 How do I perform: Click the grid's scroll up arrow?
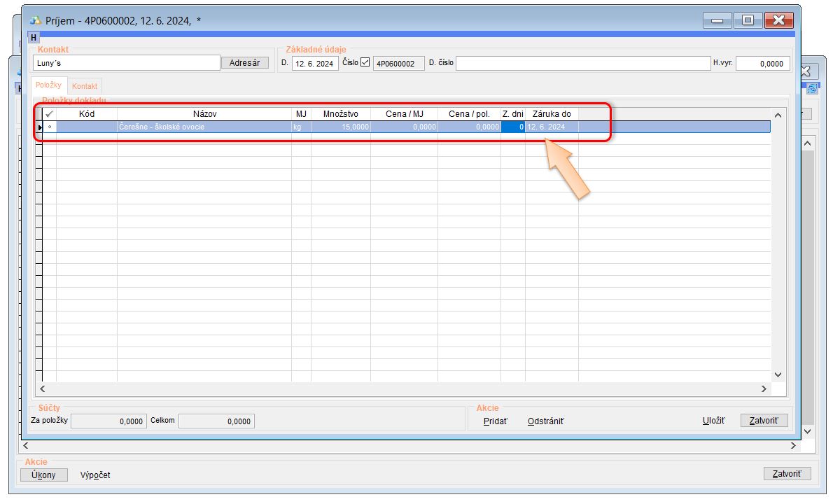(778, 115)
